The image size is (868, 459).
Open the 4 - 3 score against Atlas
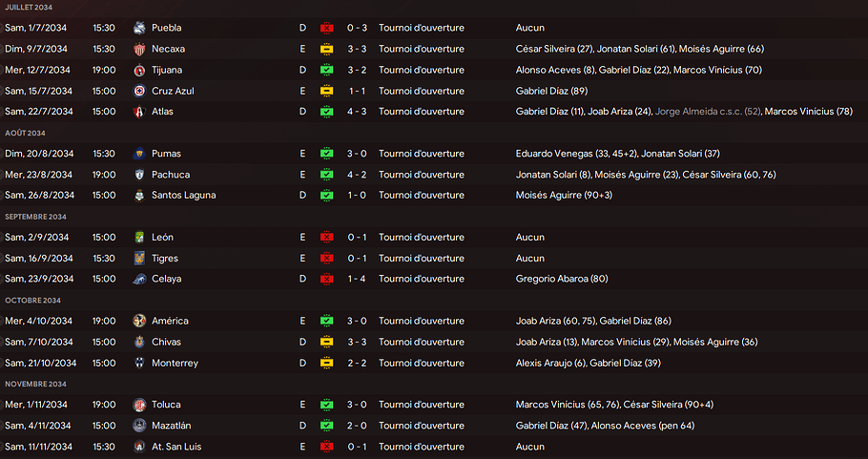[x=356, y=112]
